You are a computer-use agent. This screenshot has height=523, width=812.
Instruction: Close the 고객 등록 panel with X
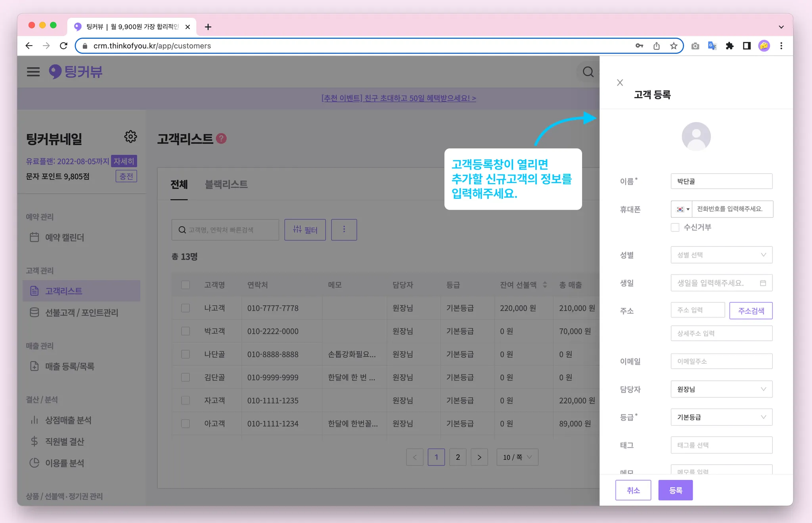click(x=620, y=82)
